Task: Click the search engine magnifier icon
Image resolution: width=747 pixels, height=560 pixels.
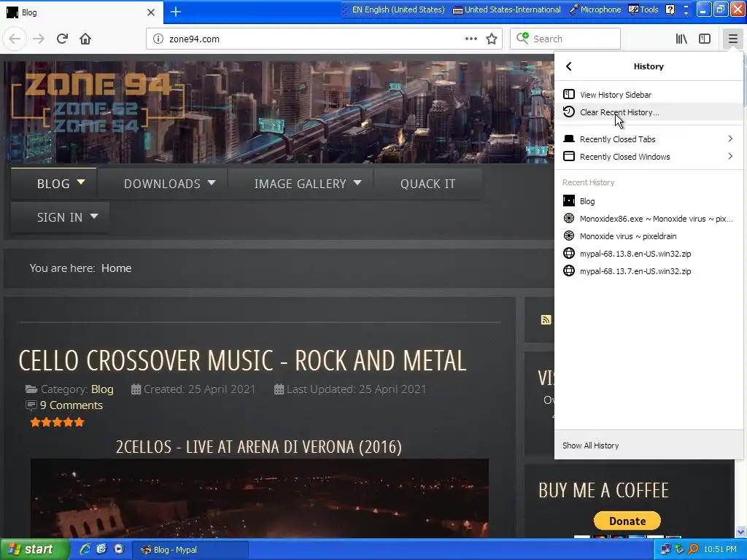Action: (x=522, y=38)
